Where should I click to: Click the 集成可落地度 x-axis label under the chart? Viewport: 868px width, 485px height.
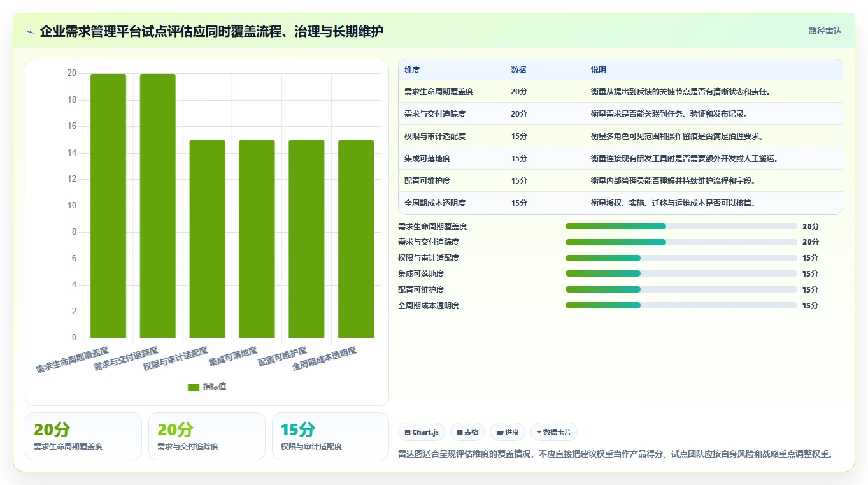click(x=233, y=356)
